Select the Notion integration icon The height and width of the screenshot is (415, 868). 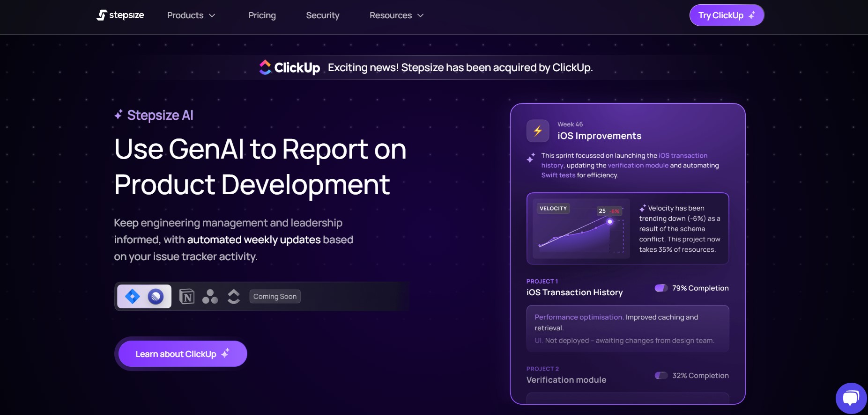(x=187, y=296)
